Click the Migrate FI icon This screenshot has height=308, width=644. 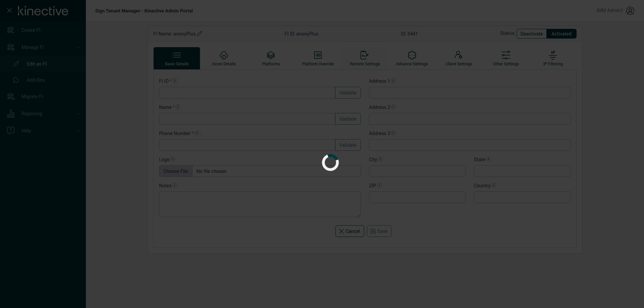[x=11, y=97]
